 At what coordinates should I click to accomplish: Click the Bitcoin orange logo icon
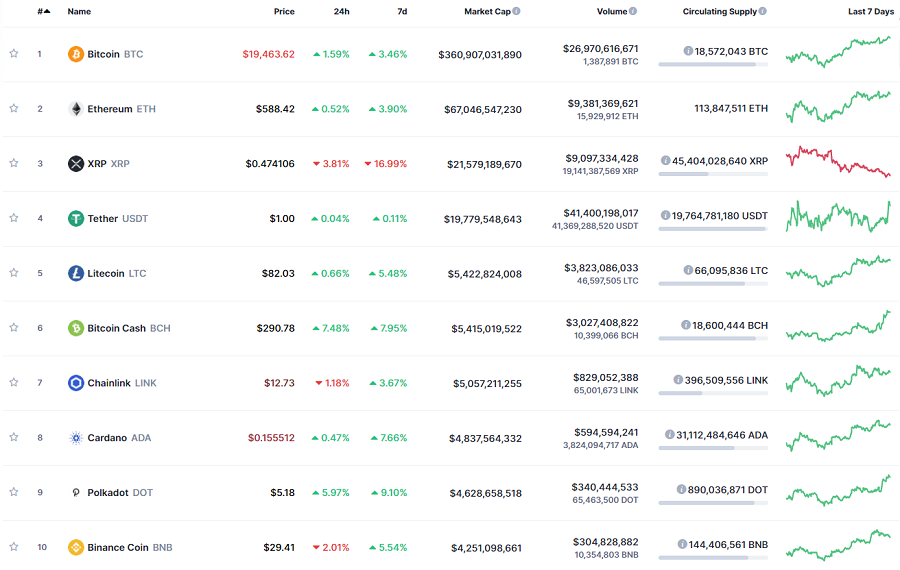(x=76, y=54)
